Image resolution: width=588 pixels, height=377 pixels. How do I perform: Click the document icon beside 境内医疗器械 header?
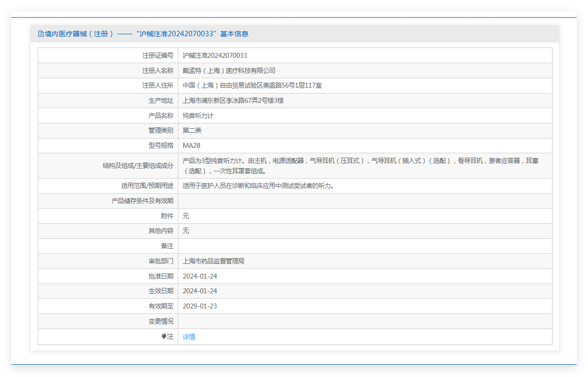coord(41,34)
